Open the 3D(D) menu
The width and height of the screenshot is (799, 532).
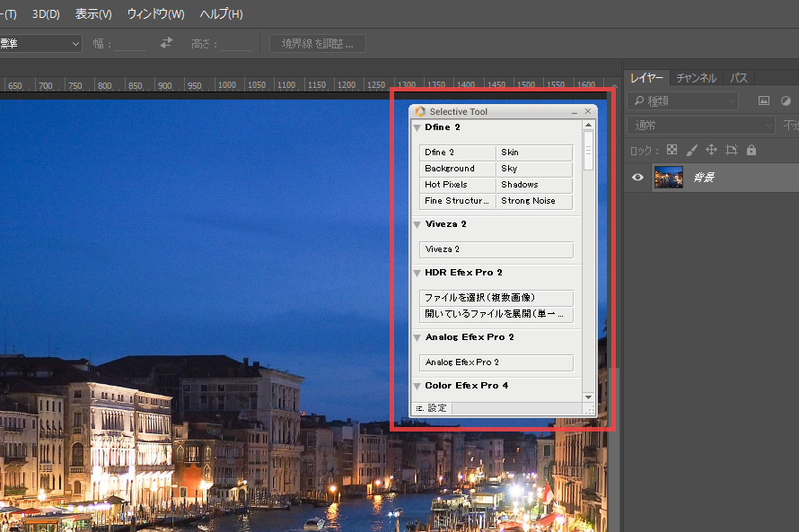(x=46, y=14)
